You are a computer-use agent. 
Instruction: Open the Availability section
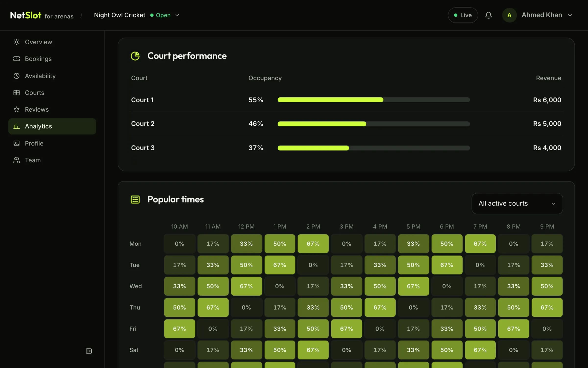pos(52,76)
